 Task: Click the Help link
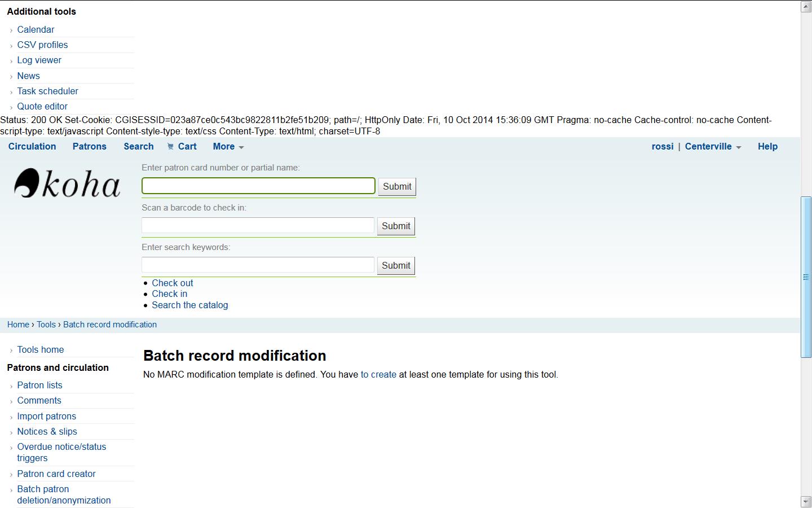(767, 146)
